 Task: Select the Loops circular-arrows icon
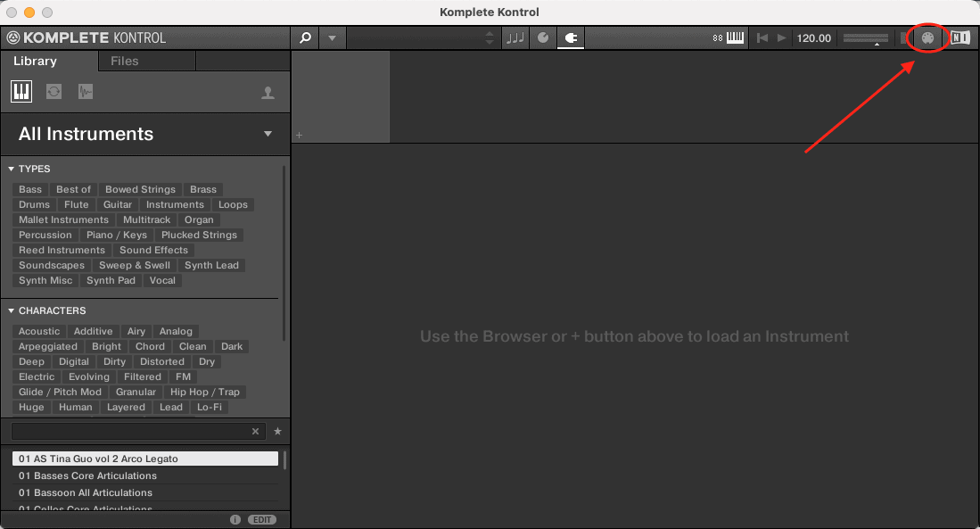(54, 92)
